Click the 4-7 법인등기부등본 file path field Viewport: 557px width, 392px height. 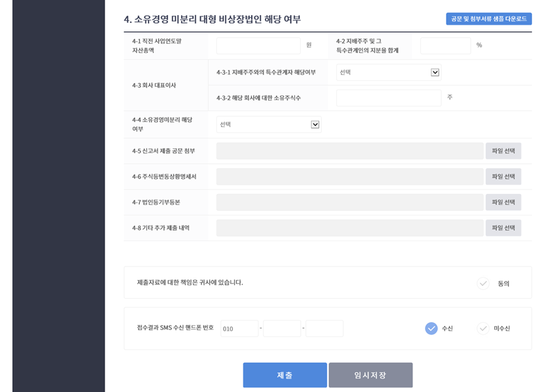(x=350, y=203)
